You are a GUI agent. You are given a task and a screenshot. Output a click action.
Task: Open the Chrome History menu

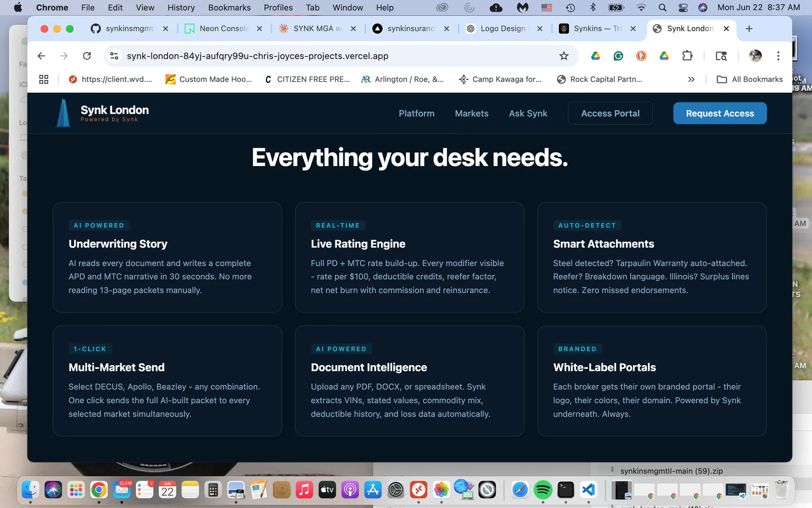point(181,8)
